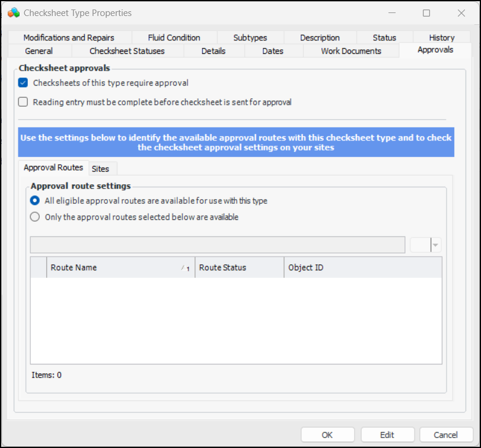Open the Modifications and Repairs tab

click(69, 37)
